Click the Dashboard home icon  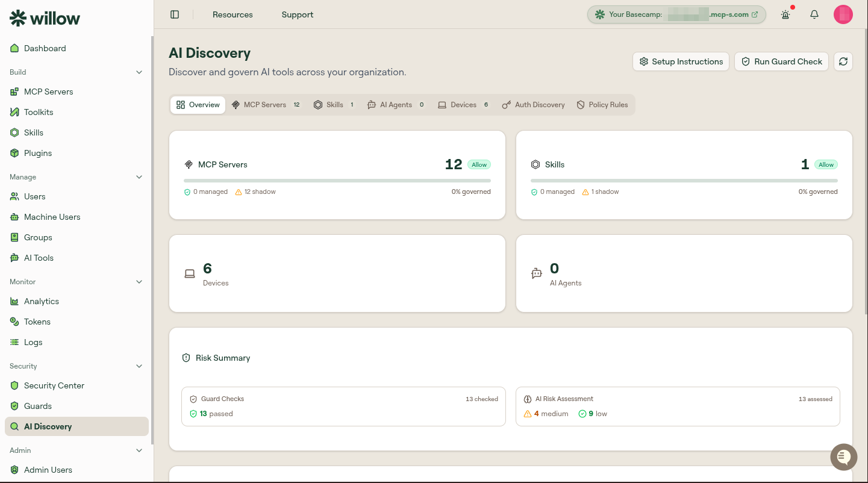click(x=14, y=48)
